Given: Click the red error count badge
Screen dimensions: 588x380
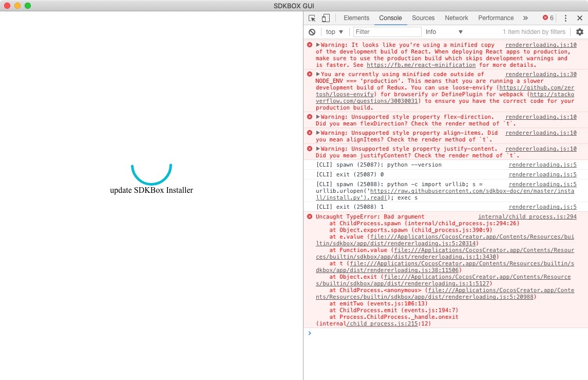Looking at the screenshot, I should 548,17.
